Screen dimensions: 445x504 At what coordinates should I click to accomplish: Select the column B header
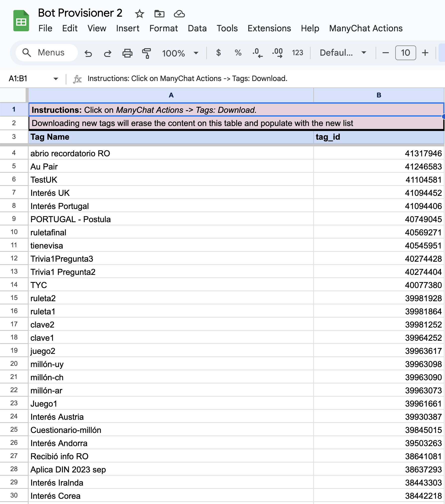[x=379, y=95]
